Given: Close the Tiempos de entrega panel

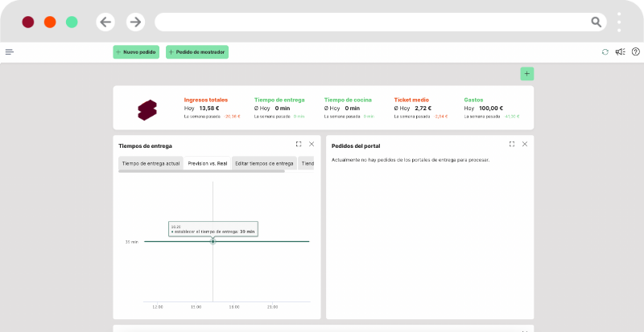Looking at the screenshot, I should tap(312, 144).
